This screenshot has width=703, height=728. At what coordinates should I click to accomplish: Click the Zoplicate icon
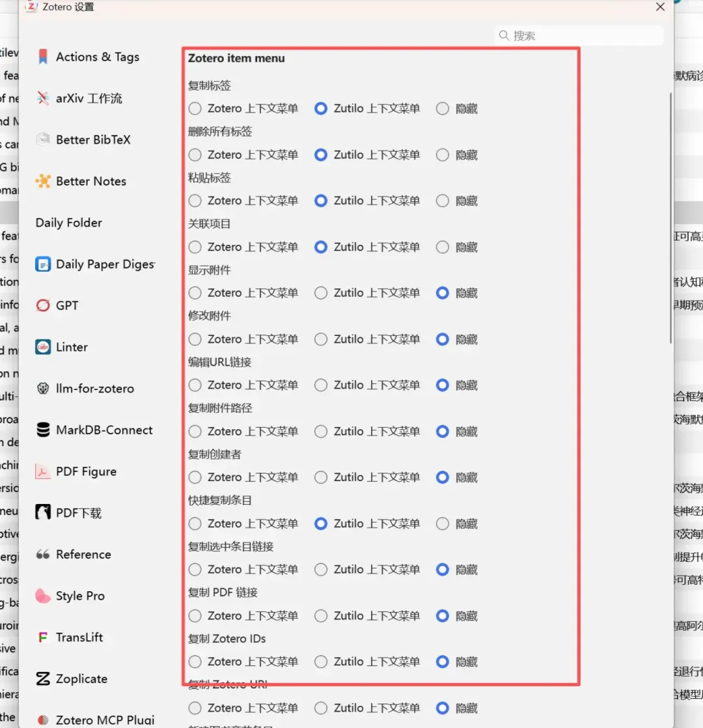(43, 679)
